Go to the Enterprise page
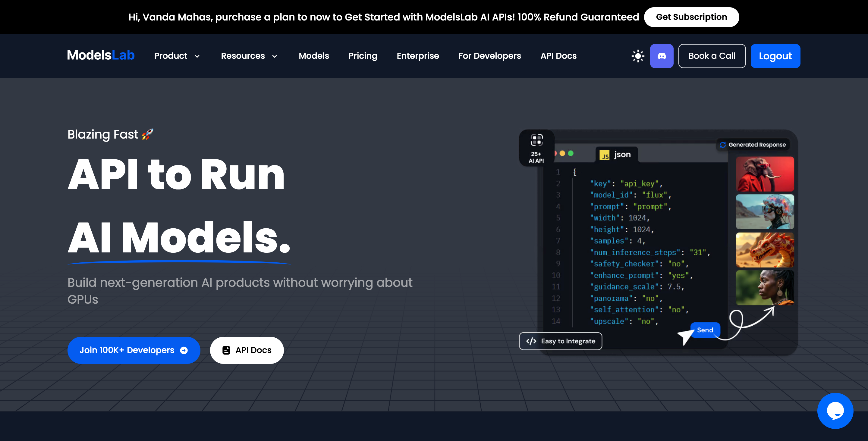 click(x=418, y=56)
